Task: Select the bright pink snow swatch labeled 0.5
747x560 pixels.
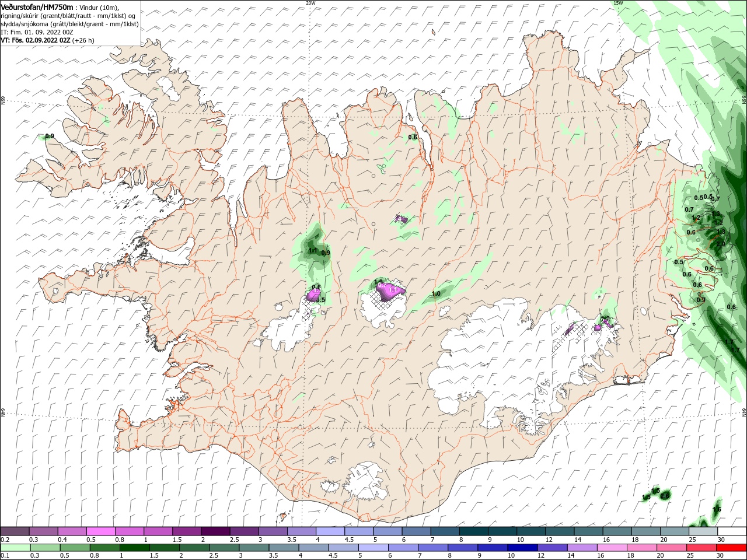Action: 100,531
